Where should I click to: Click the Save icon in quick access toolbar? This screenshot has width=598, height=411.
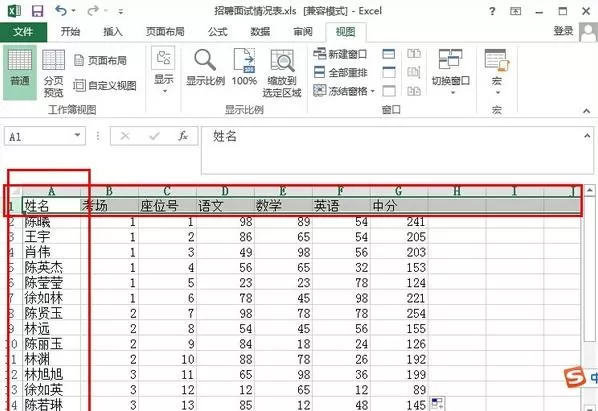37,11
